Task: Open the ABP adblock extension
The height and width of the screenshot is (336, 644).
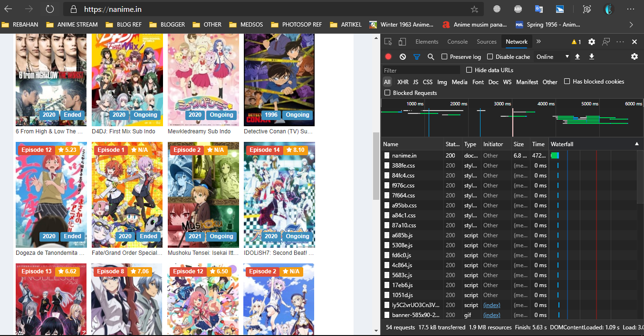Action: point(518,9)
